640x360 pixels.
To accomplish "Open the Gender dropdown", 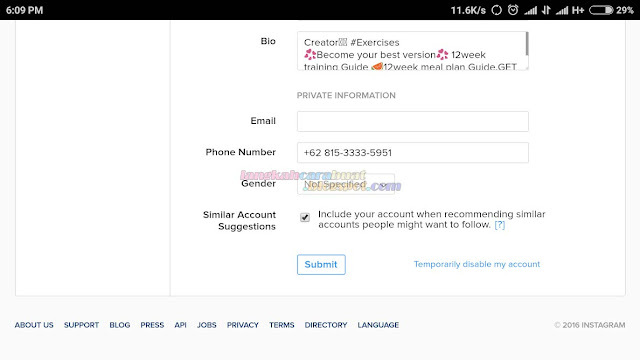I will click(x=346, y=184).
